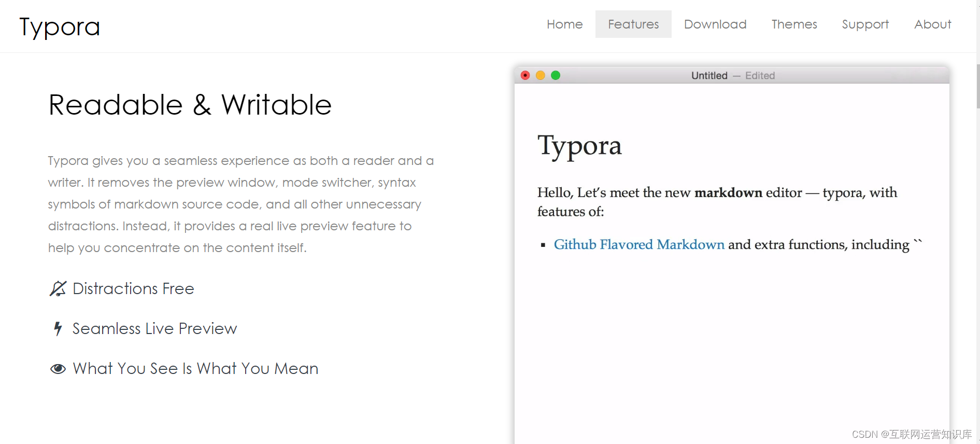Click the red close dot in demo window
The height and width of the screenshot is (444, 980).
pyautogui.click(x=525, y=75)
